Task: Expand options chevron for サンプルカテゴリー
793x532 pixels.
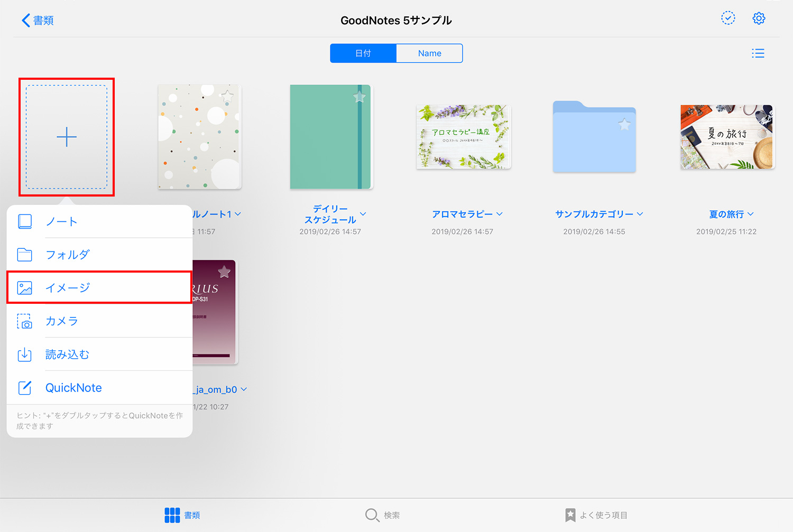Action: (640, 214)
